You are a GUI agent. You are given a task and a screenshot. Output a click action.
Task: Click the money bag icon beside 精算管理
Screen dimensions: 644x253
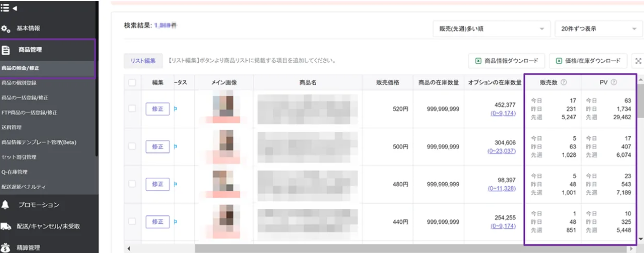pyautogui.click(x=6, y=247)
